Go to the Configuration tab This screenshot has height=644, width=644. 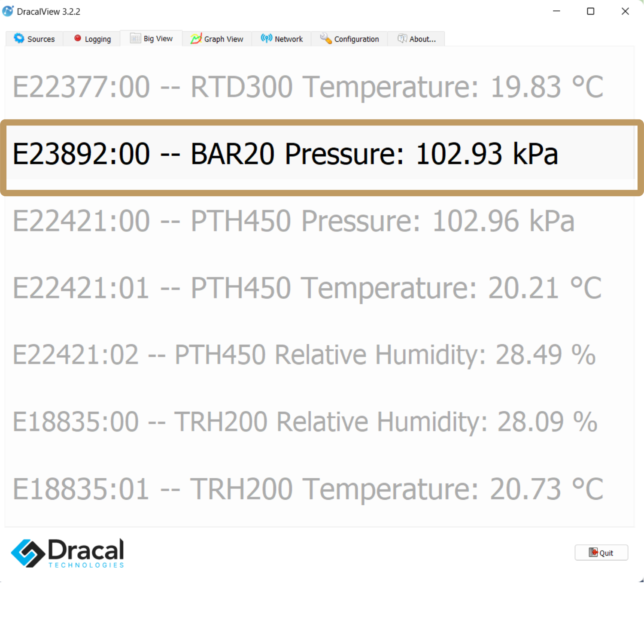click(x=356, y=39)
